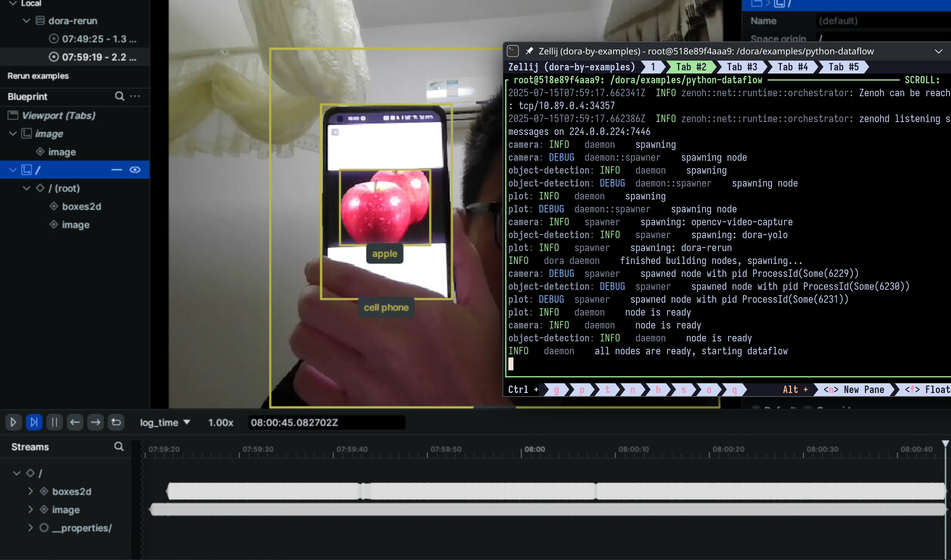The height and width of the screenshot is (560, 951).
Task: Pause the timeline playback
Action: (54, 422)
